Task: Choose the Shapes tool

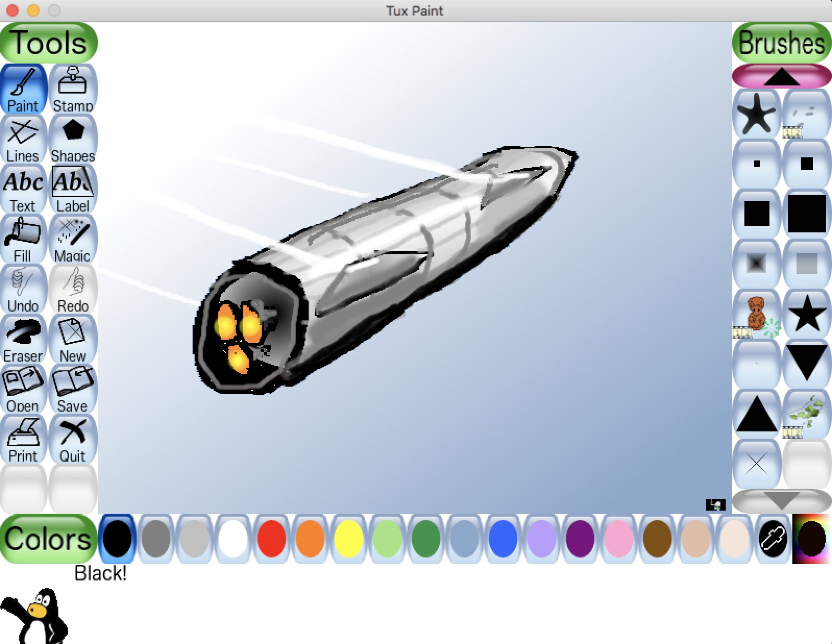Action: pyautogui.click(x=73, y=139)
